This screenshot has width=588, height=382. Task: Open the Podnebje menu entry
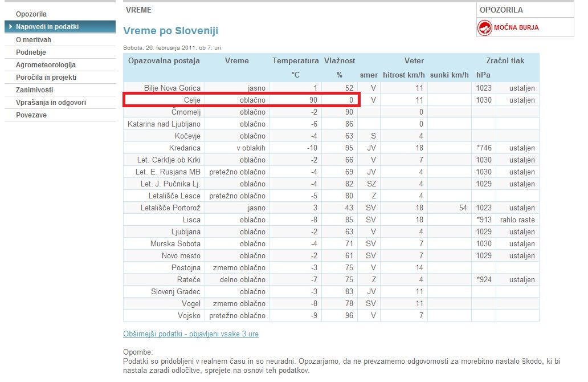pos(31,52)
